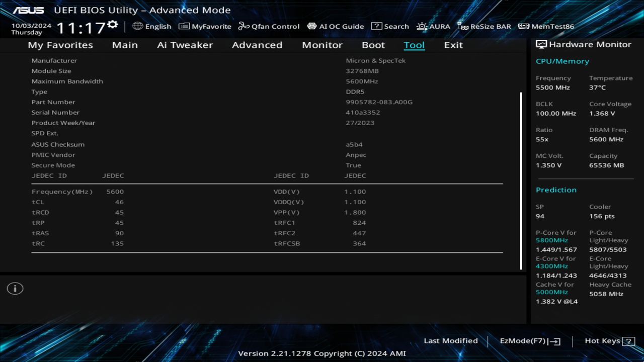Open AURA lighting settings
Image resolution: width=644 pixels, height=362 pixels.
tap(433, 26)
